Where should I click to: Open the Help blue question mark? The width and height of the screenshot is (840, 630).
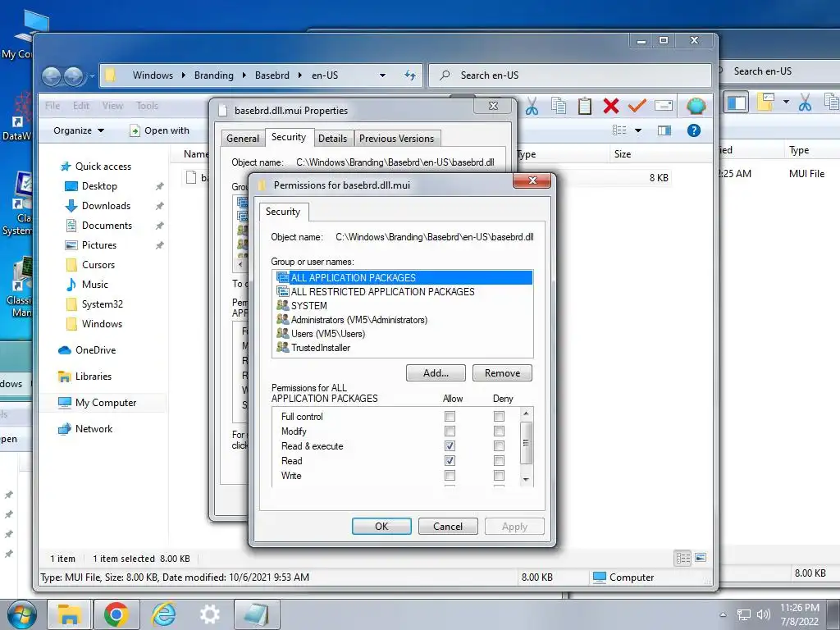[x=693, y=130]
